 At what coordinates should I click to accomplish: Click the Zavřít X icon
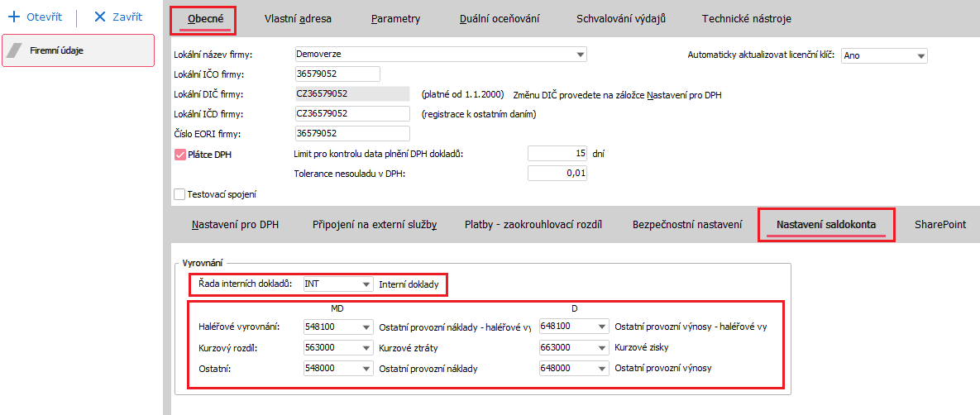click(x=100, y=17)
